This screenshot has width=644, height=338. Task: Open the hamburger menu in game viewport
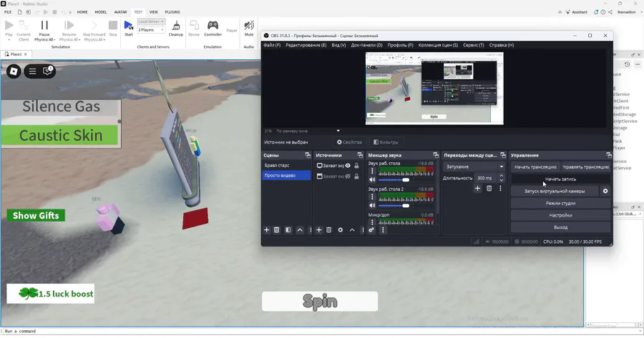(32, 71)
